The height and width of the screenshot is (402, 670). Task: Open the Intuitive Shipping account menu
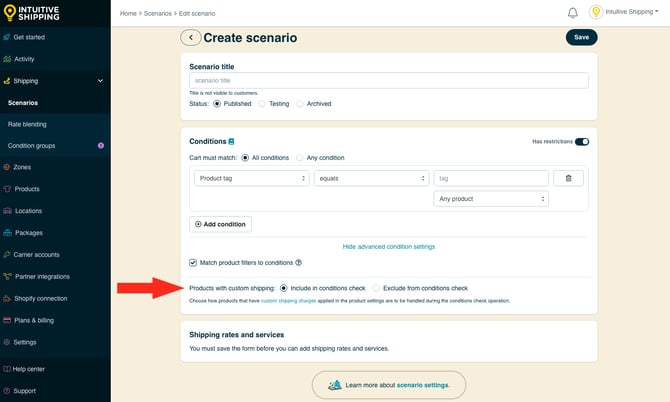632,12
